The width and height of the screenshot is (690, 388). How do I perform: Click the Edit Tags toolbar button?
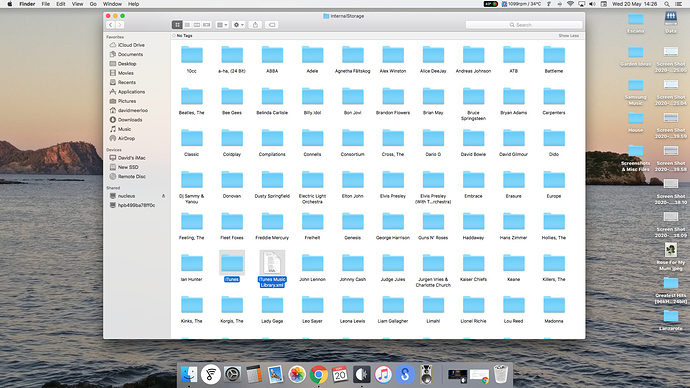tap(272, 25)
